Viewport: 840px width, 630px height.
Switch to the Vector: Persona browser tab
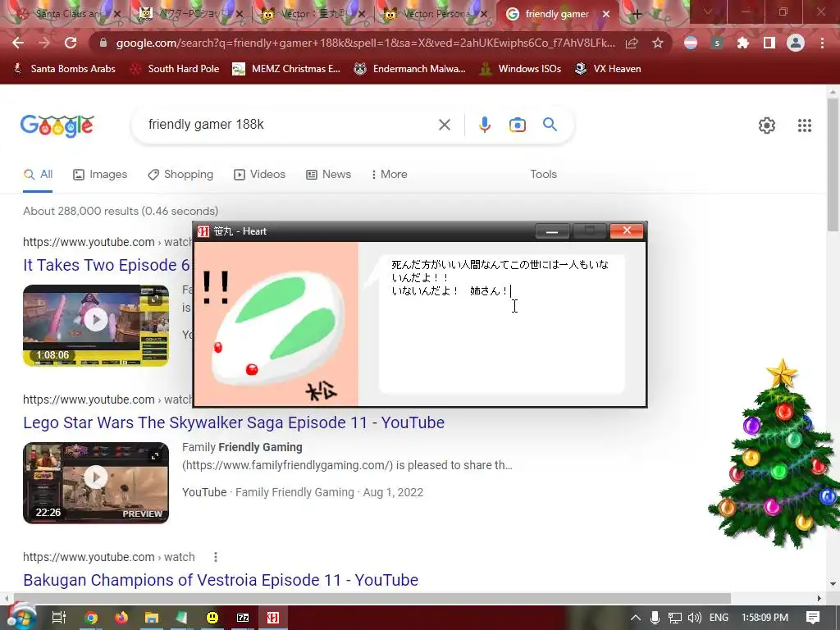pyautogui.click(x=435, y=14)
